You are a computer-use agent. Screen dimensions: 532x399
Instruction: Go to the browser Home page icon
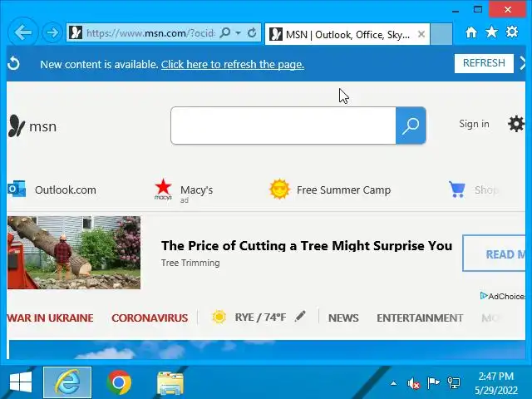471,32
